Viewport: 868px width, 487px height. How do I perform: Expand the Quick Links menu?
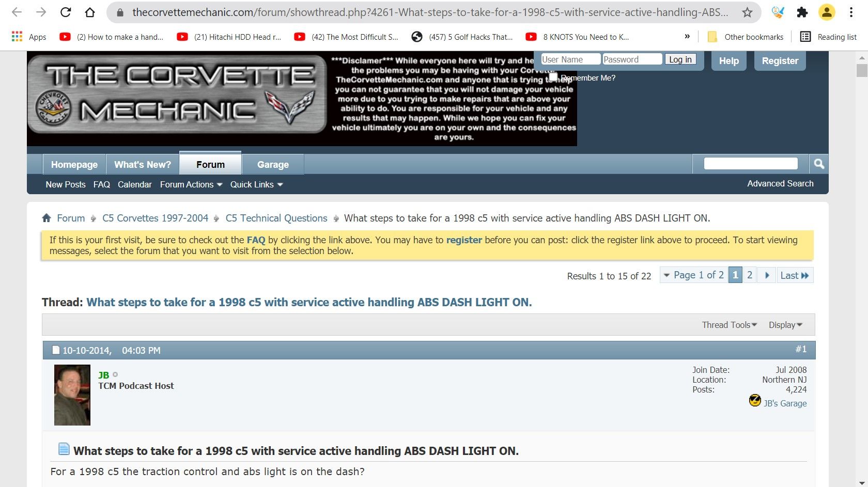tap(256, 184)
